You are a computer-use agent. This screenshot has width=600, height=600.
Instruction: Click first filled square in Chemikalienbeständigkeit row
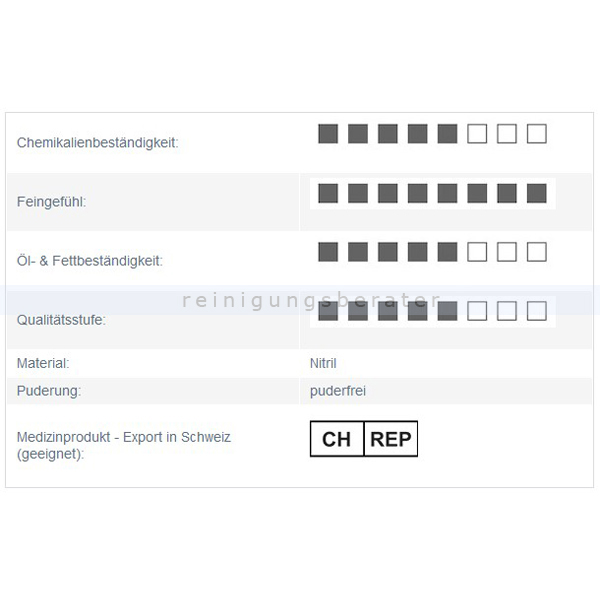pos(328,134)
